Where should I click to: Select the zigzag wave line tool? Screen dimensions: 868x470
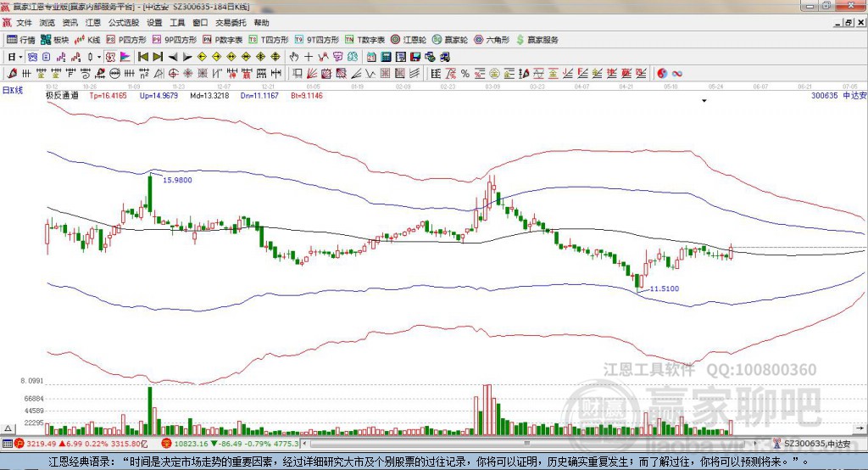[370, 73]
